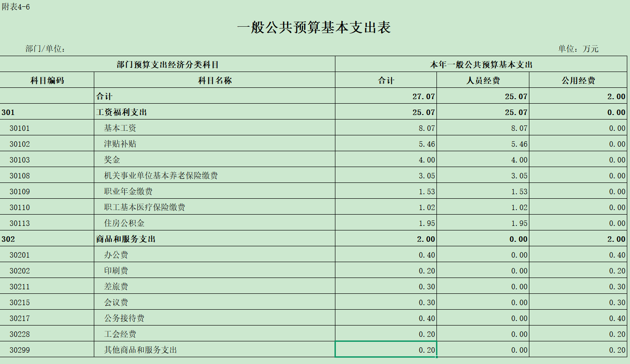
Task: Select 0.20 in 印刷费 row 公用经费 column
Action: click(578, 270)
